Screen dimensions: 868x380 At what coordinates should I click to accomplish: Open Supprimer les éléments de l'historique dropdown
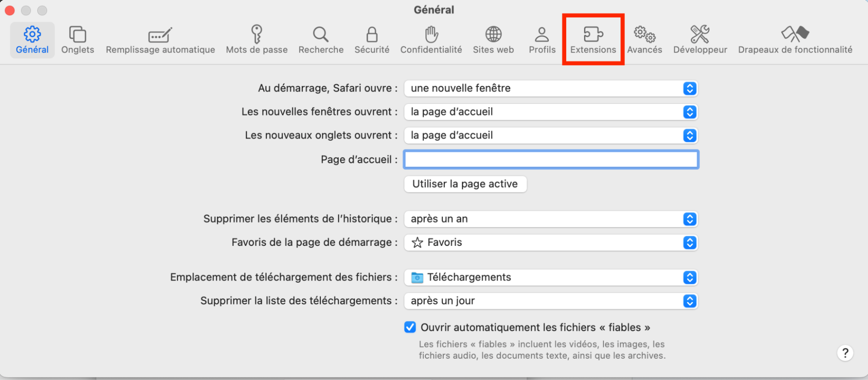[x=551, y=219]
